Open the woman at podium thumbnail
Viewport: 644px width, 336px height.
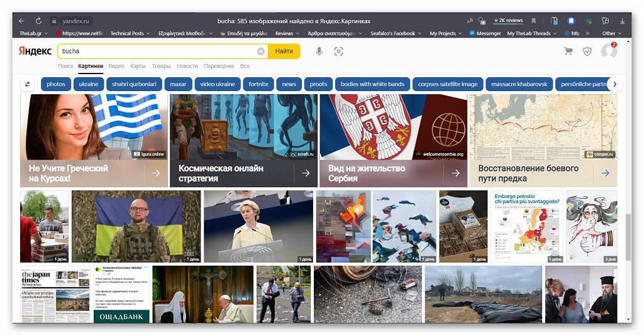click(258, 226)
